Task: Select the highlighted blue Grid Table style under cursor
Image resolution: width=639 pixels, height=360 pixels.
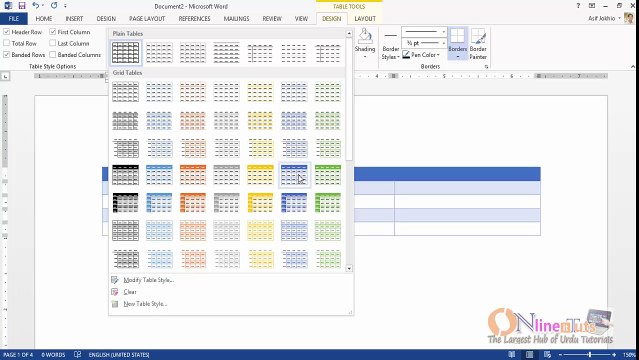Action: click(294, 175)
